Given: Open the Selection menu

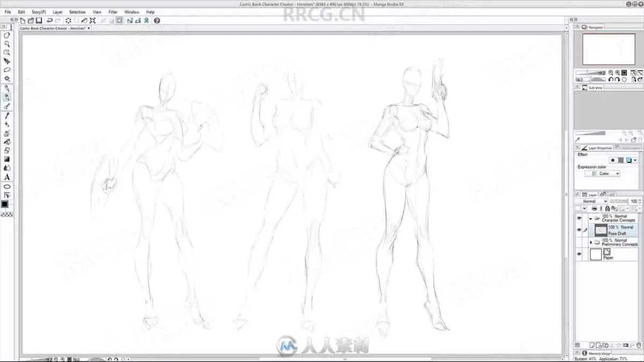Looking at the screenshot, I should click(77, 12).
